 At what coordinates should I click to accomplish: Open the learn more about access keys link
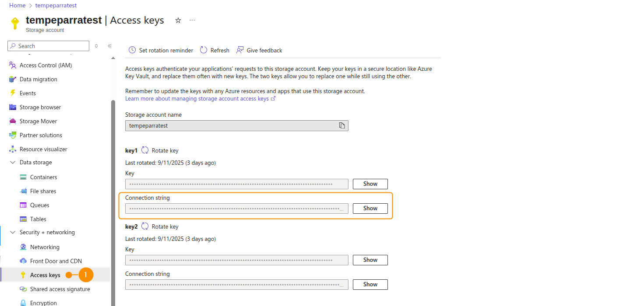point(197,99)
